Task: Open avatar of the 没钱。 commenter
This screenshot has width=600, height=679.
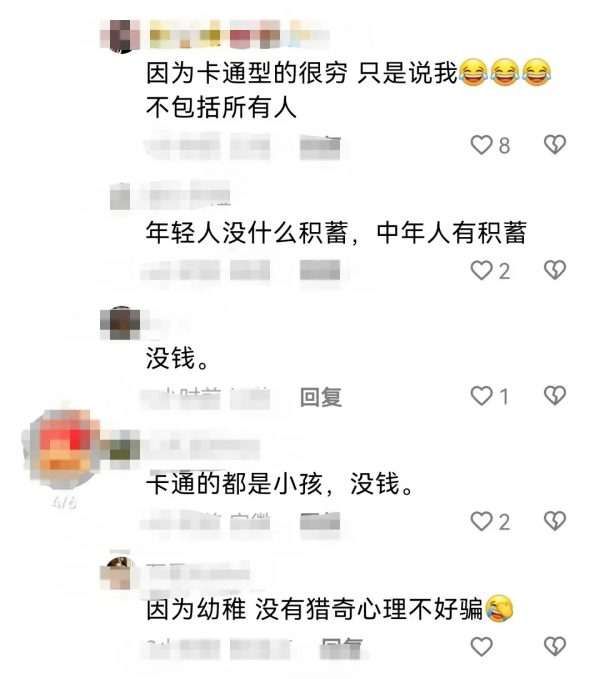Action: tap(120, 323)
